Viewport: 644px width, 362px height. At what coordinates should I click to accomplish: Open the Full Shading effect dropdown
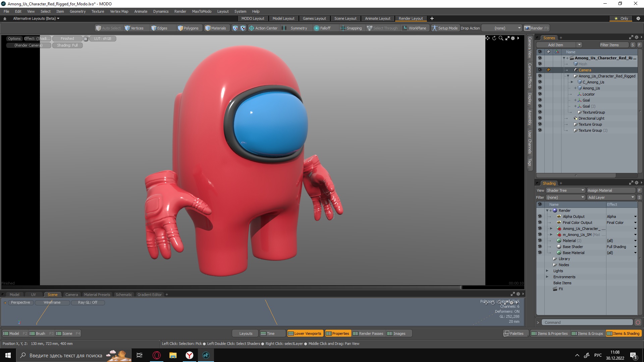[635, 247]
